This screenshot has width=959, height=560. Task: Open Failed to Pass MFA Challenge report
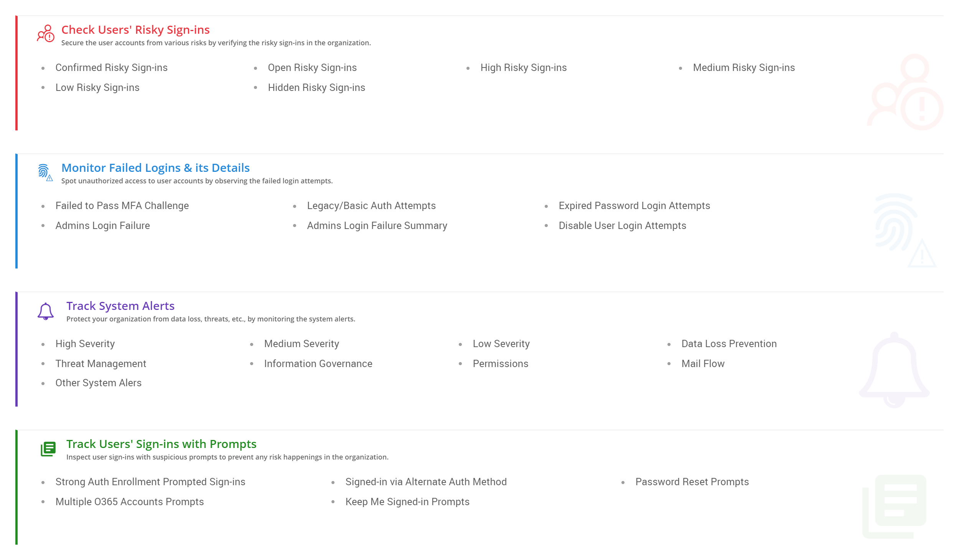coord(122,206)
